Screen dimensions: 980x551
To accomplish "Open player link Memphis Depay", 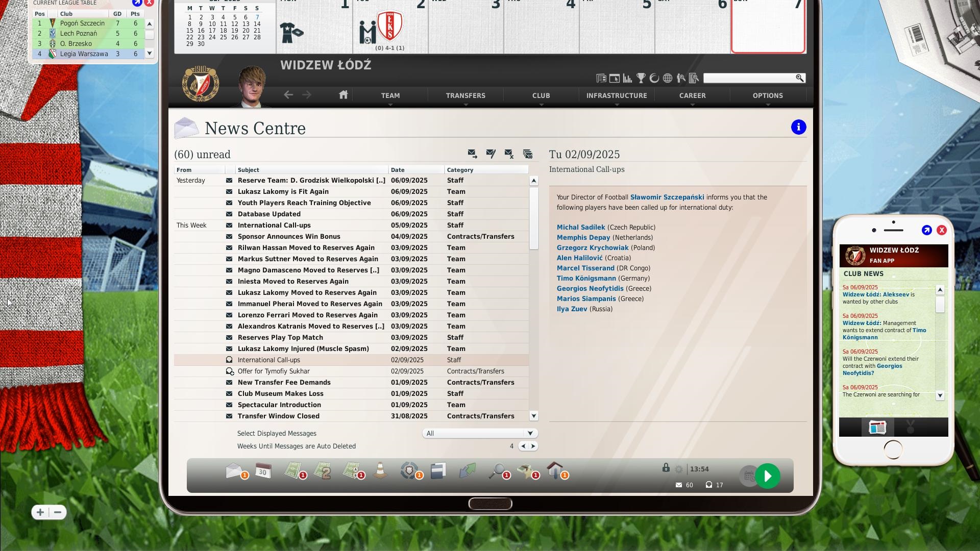I will (583, 237).
